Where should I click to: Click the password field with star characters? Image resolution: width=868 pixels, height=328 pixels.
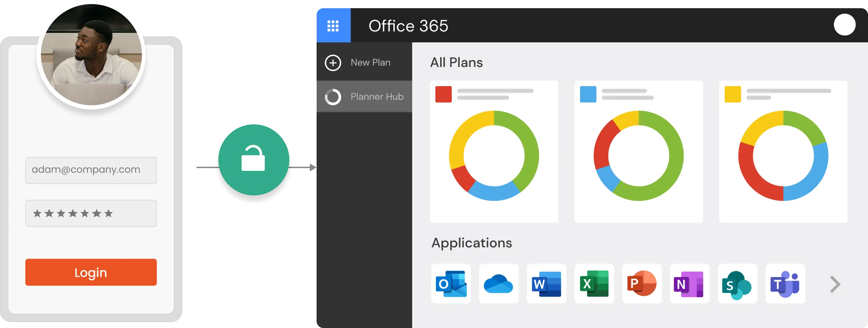click(91, 213)
